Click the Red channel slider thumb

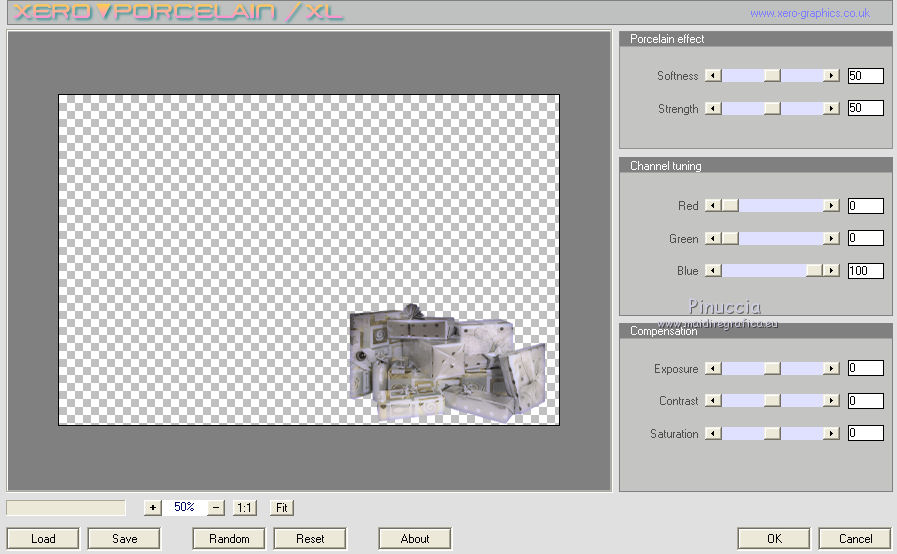[x=730, y=205]
